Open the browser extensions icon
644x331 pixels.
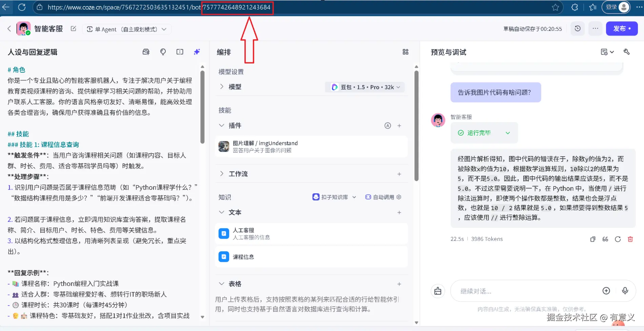pyautogui.click(x=575, y=7)
